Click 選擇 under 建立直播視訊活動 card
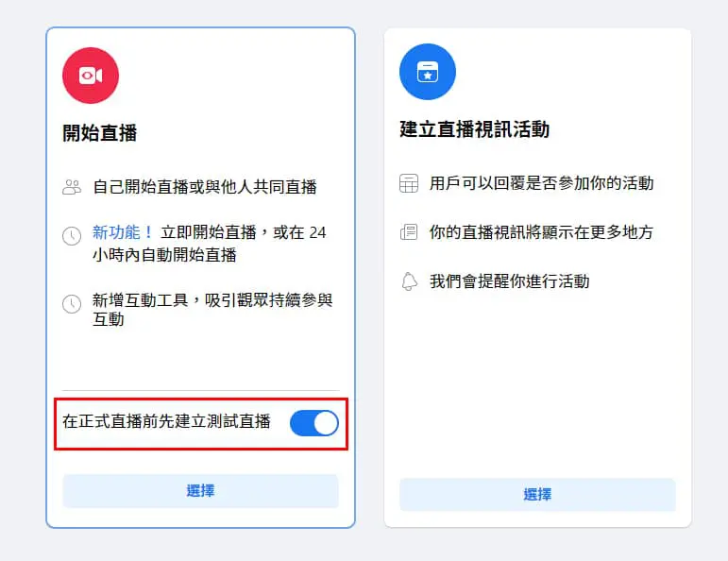Viewport: 728px width, 561px height. tap(537, 495)
